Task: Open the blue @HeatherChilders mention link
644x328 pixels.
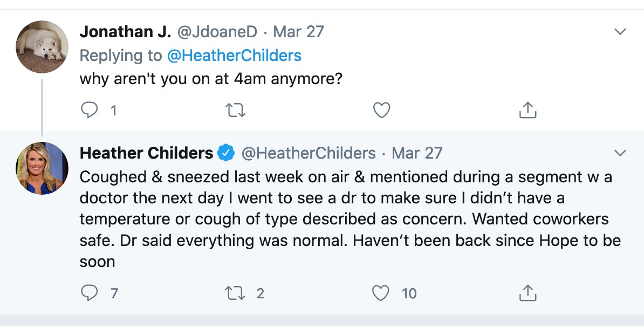Action: (234, 56)
